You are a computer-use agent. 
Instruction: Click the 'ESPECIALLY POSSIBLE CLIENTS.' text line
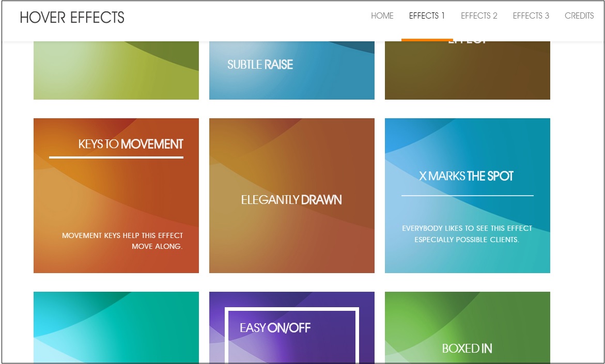pyautogui.click(x=467, y=240)
